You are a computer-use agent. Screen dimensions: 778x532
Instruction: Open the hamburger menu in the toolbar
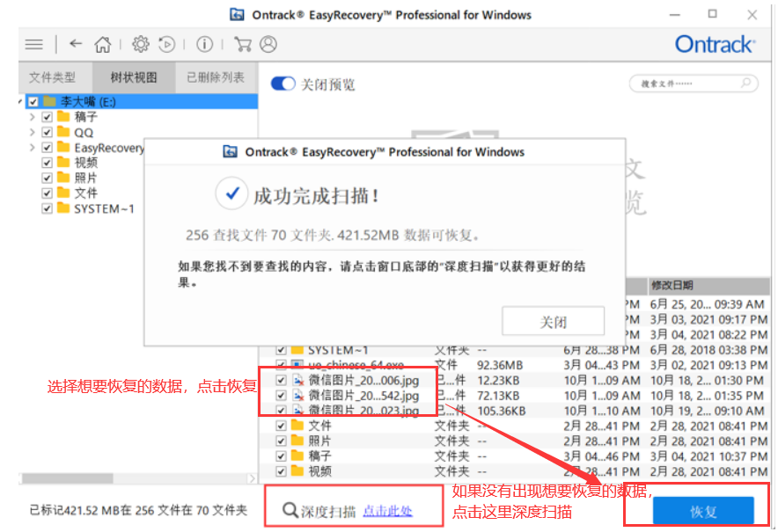pos(33,45)
